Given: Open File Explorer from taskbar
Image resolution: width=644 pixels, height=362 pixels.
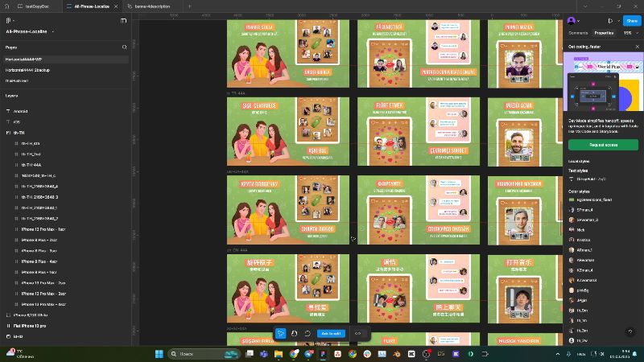Looking at the screenshot, I should point(279,354).
